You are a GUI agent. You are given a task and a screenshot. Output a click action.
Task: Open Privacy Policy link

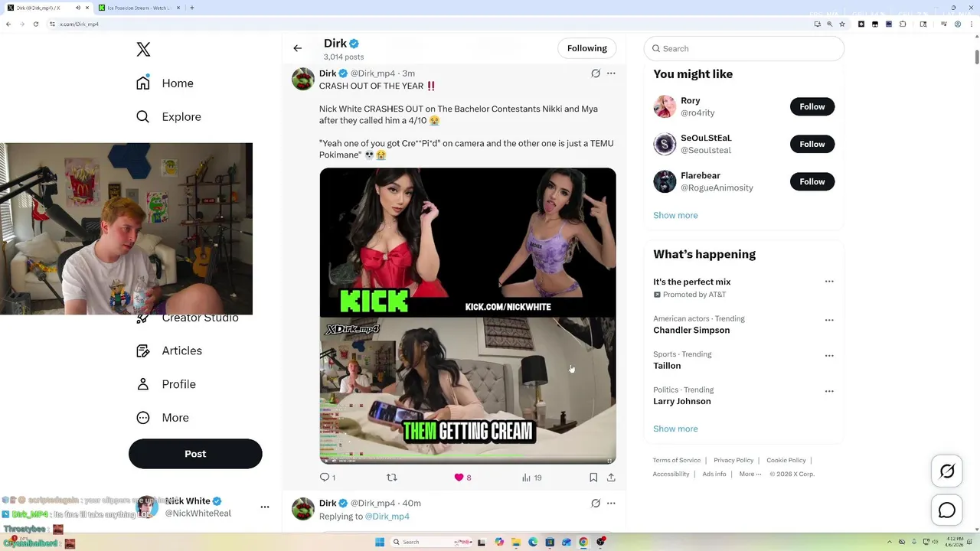tap(733, 461)
